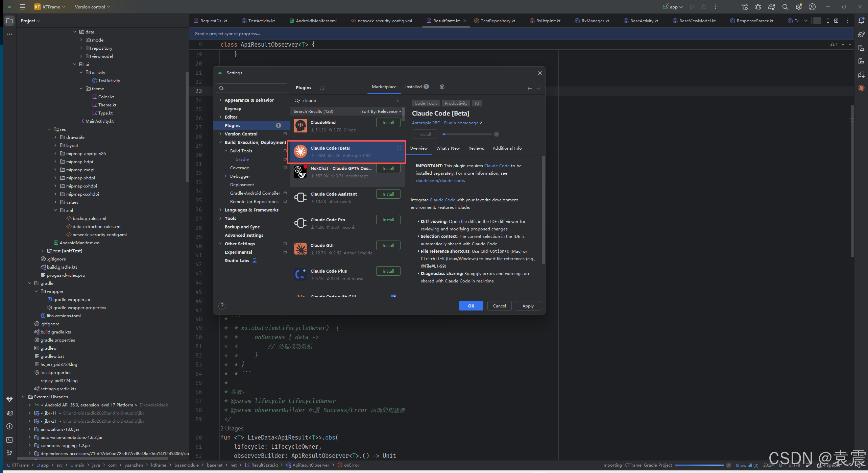The height and width of the screenshot is (473, 868).
Task: Open the Claude Code tool window icon
Action: coord(861,88)
